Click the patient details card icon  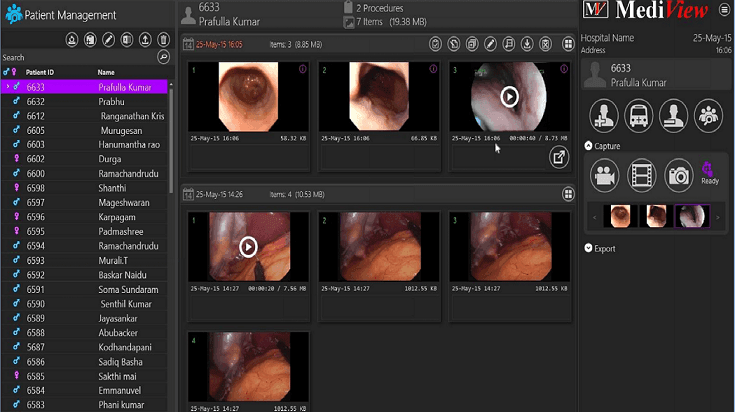point(674,116)
